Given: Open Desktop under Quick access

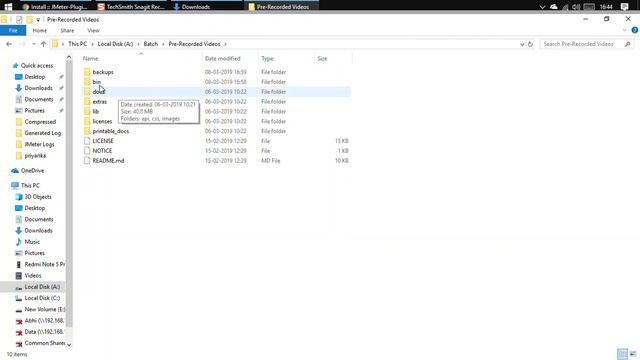Looking at the screenshot, I should [x=35, y=77].
